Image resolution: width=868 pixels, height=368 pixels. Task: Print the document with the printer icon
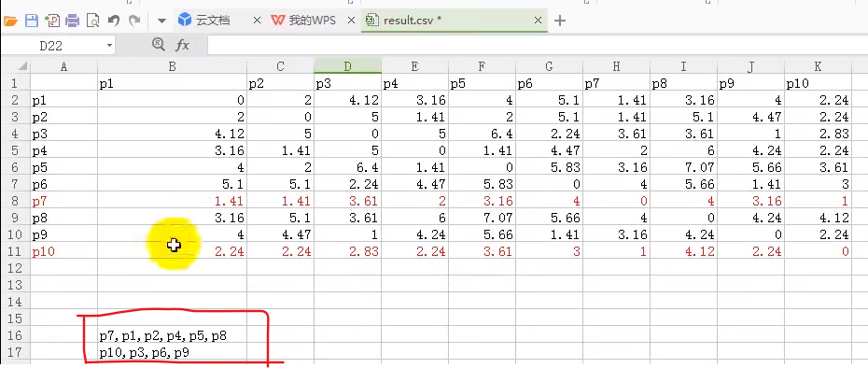coord(72,21)
